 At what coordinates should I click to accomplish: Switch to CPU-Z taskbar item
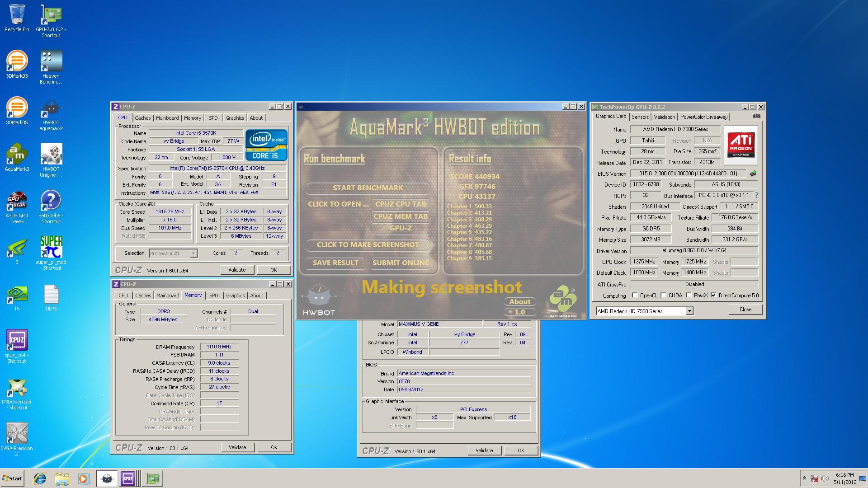tap(128, 479)
